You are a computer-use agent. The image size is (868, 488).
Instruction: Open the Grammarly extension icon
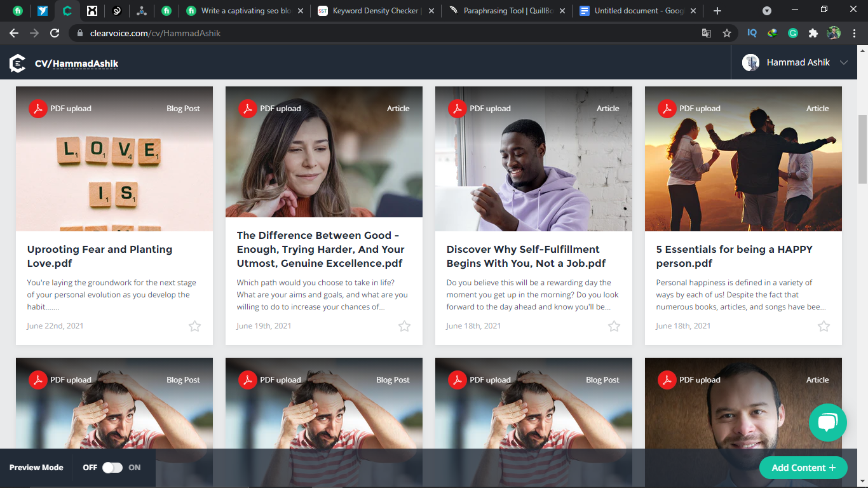point(793,32)
